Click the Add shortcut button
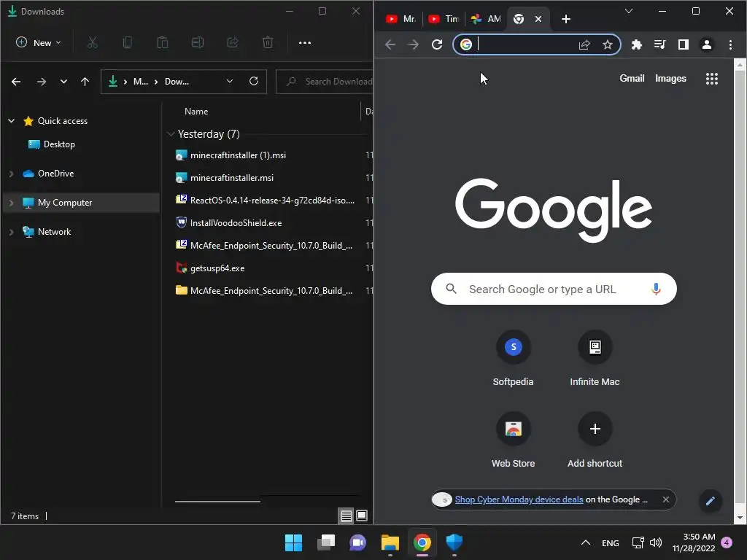The image size is (747, 560). [x=595, y=440]
